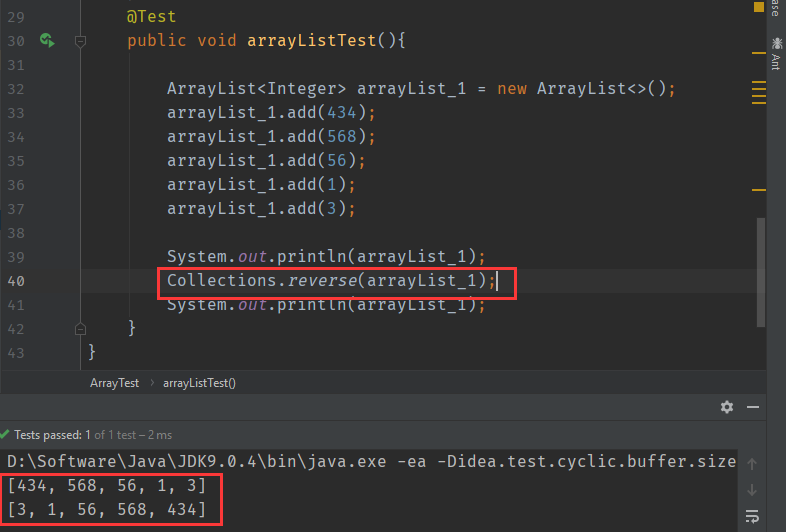Image resolution: width=786 pixels, height=532 pixels.
Task: Select ArrayTest in the breadcrumb bar
Action: [x=114, y=383]
